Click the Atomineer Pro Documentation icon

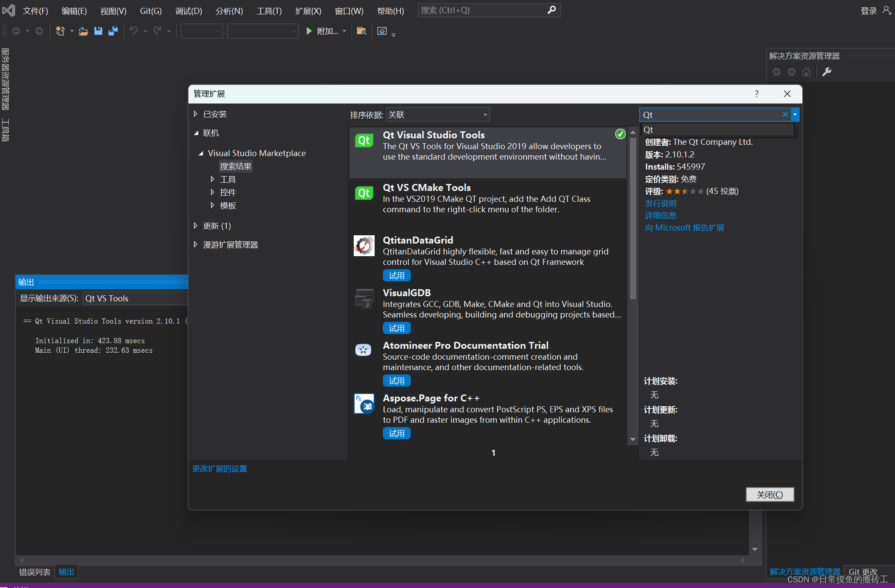(363, 350)
